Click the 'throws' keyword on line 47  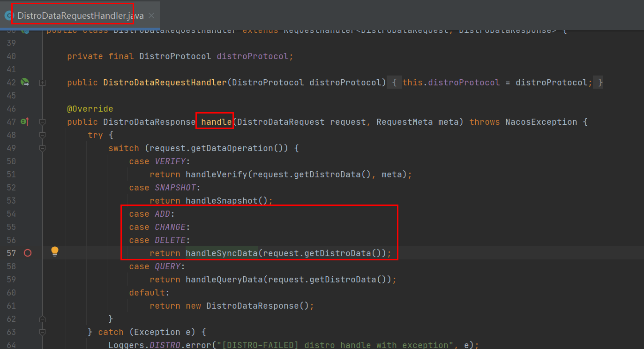coord(485,122)
